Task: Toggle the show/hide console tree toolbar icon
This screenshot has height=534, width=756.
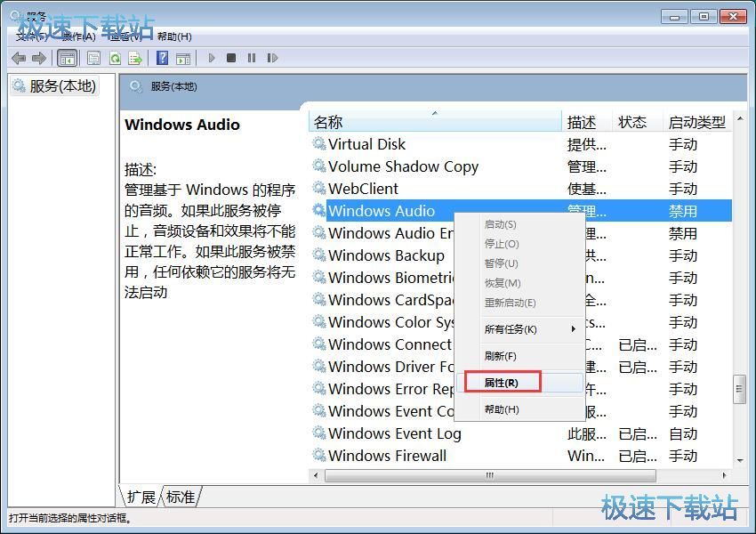Action: coord(67,59)
